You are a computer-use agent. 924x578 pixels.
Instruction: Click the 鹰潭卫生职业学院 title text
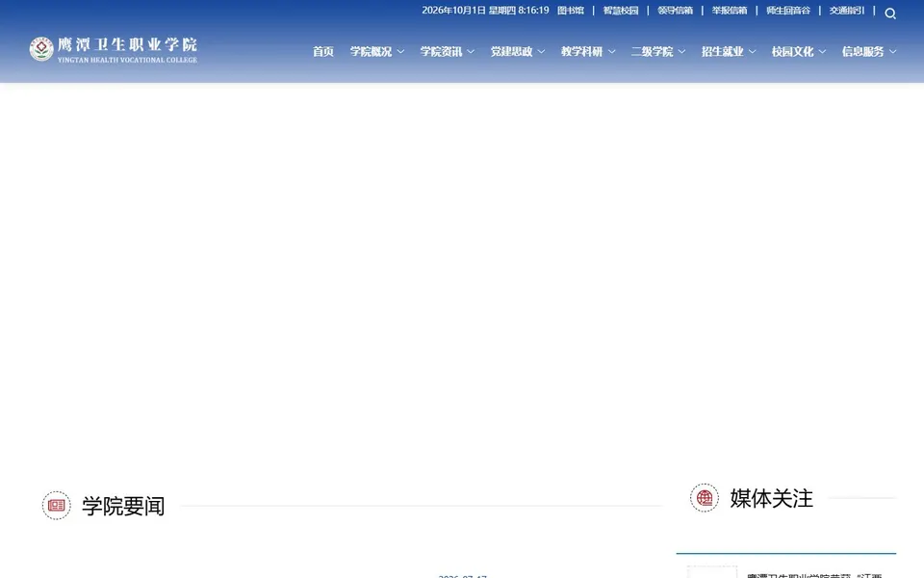tap(127, 44)
